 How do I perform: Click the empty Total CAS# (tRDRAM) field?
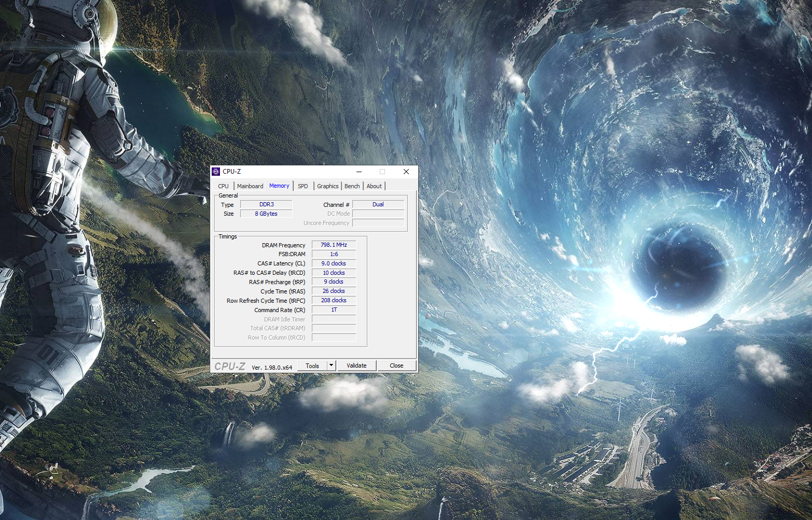tap(334, 328)
